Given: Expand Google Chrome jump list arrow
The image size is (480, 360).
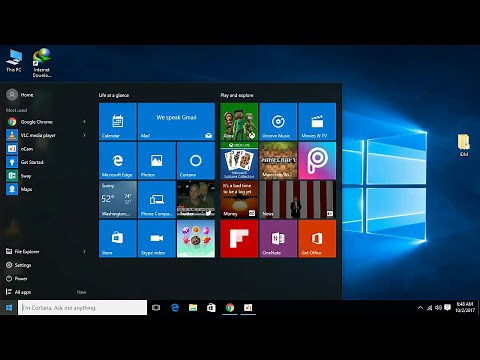Looking at the screenshot, I should click(84, 122).
